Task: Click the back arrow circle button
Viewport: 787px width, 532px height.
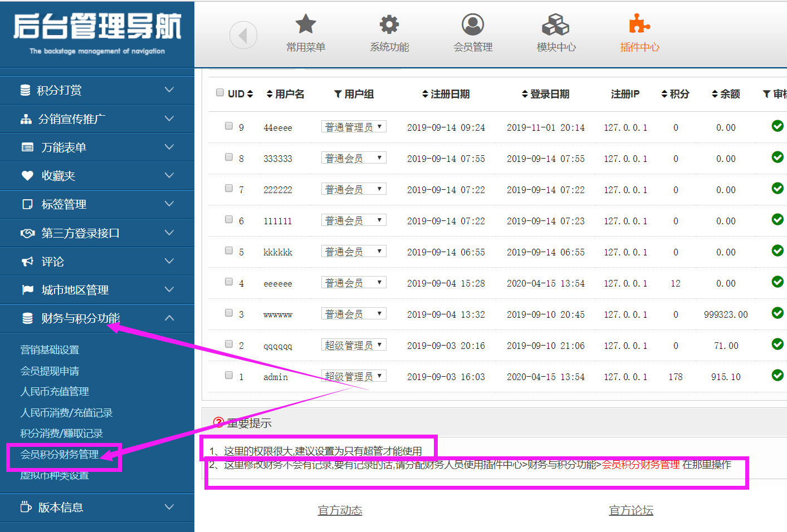Action: (243, 36)
